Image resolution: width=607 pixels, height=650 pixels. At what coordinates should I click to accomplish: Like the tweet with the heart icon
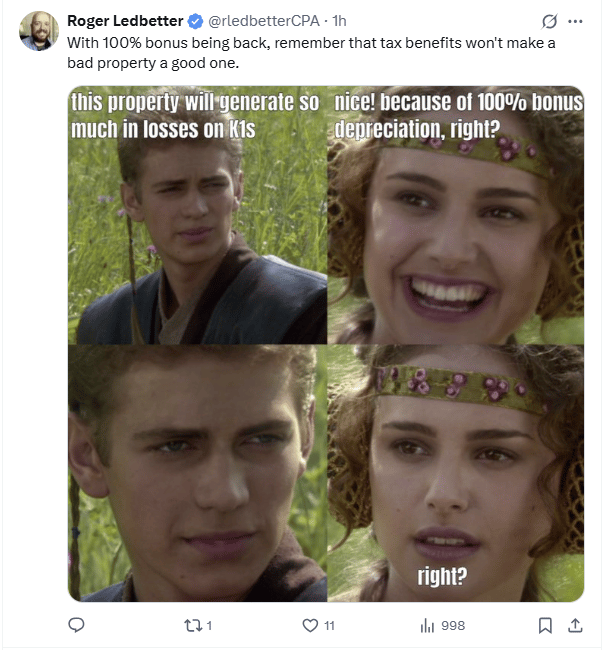[x=310, y=626]
